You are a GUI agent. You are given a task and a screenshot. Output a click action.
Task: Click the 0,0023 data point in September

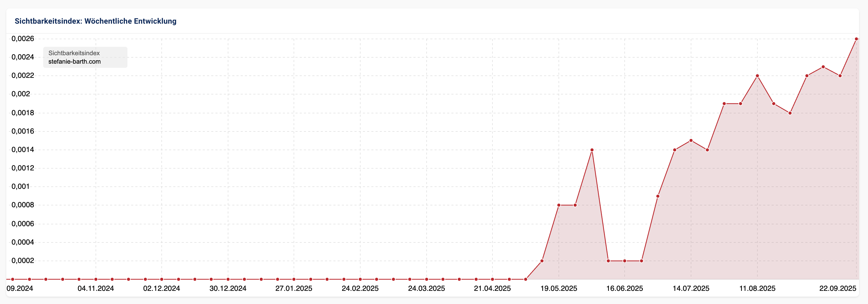click(823, 67)
